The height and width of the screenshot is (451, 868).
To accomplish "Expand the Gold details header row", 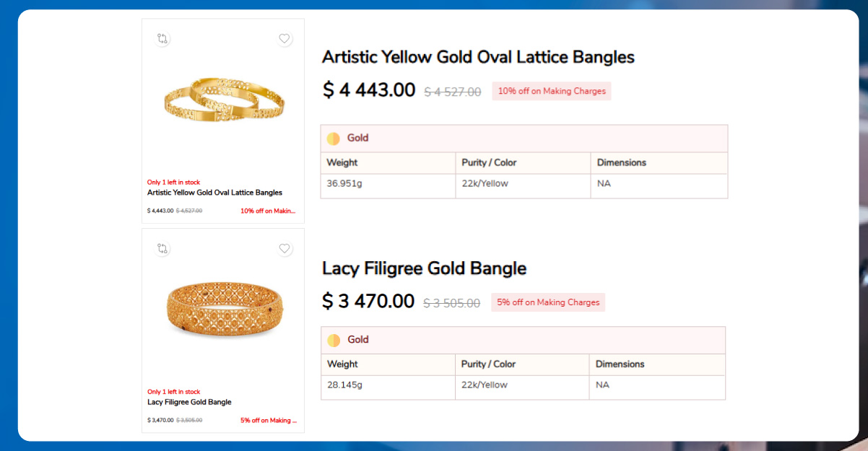I will pos(524,138).
